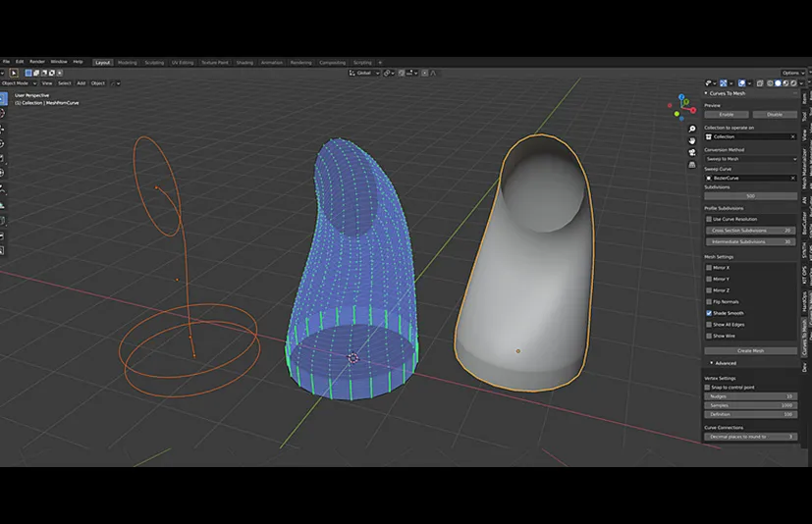
Task: Click the zoom magnifier viewport icon
Action: pyautogui.click(x=692, y=129)
